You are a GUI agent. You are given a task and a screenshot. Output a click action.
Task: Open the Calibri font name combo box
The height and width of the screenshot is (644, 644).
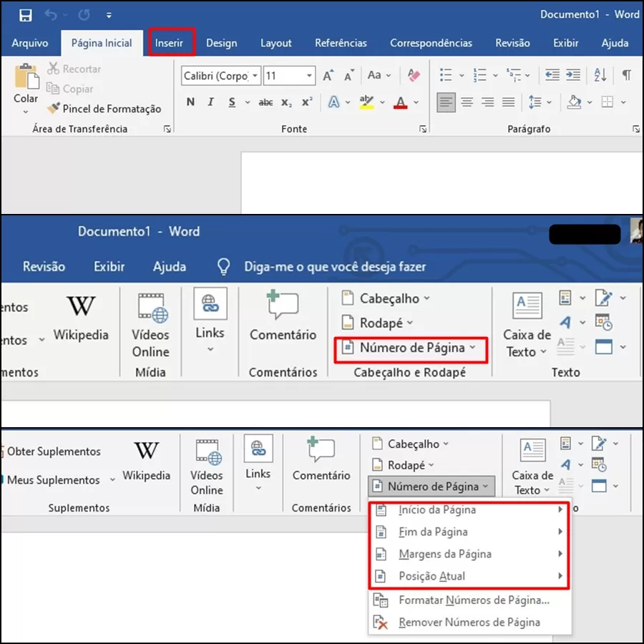click(221, 76)
